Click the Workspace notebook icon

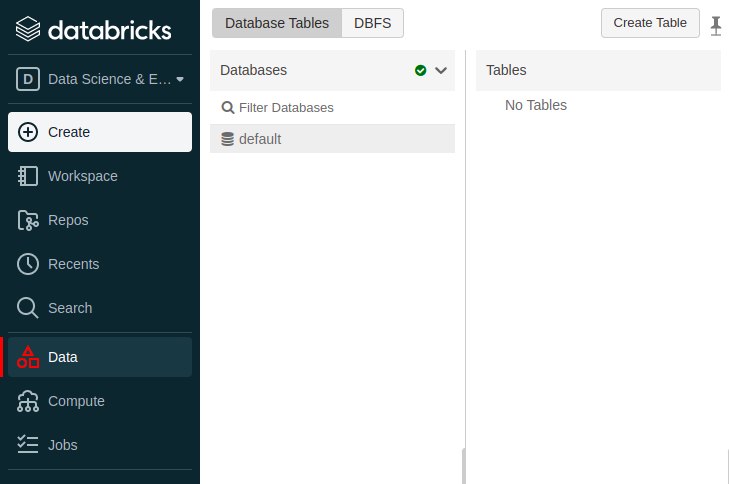point(28,176)
